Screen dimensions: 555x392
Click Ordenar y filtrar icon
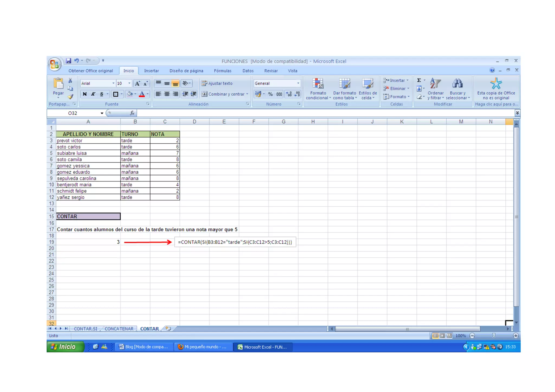[435, 84]
